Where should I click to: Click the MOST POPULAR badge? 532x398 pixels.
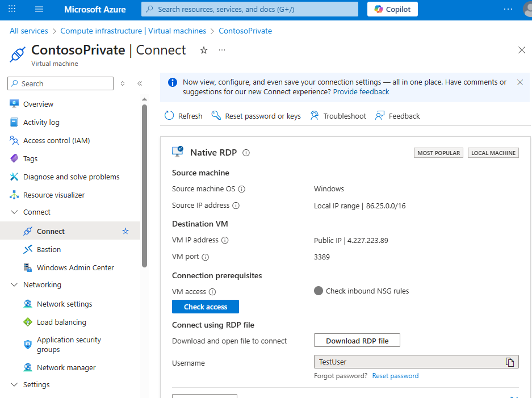[x=438, y=153]
